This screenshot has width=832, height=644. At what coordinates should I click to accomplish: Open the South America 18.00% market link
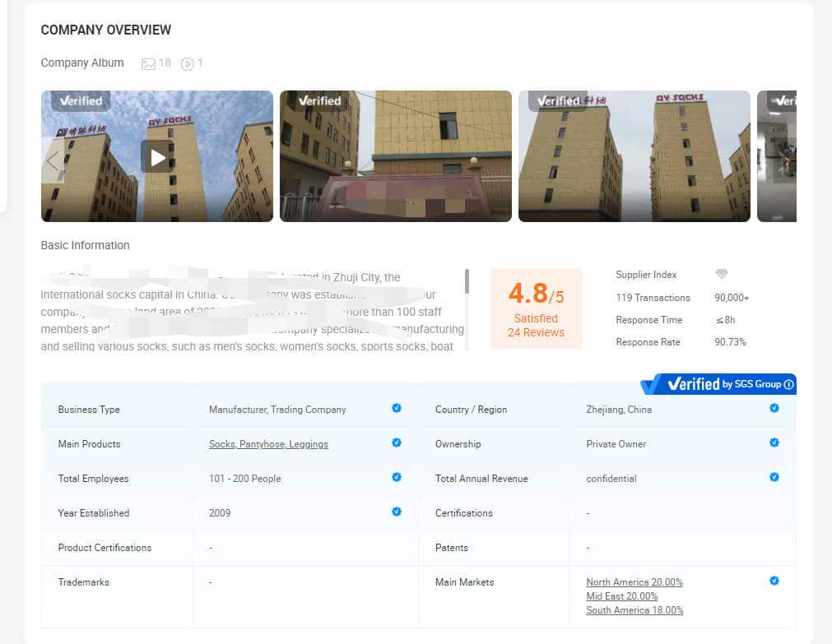[634, 610]
